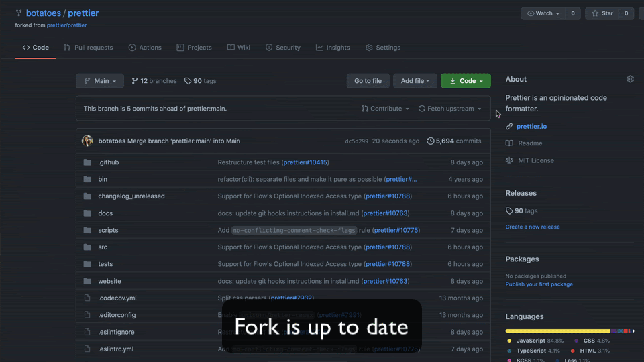
Task: Click the botatoes avatar in commit row
Action: [87, 141]
